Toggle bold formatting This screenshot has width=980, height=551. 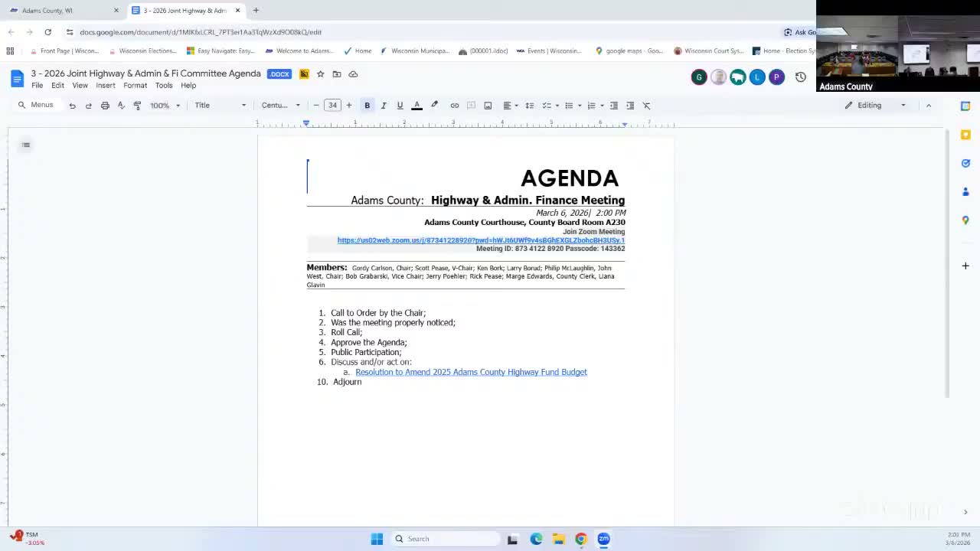tap(367, 106)
